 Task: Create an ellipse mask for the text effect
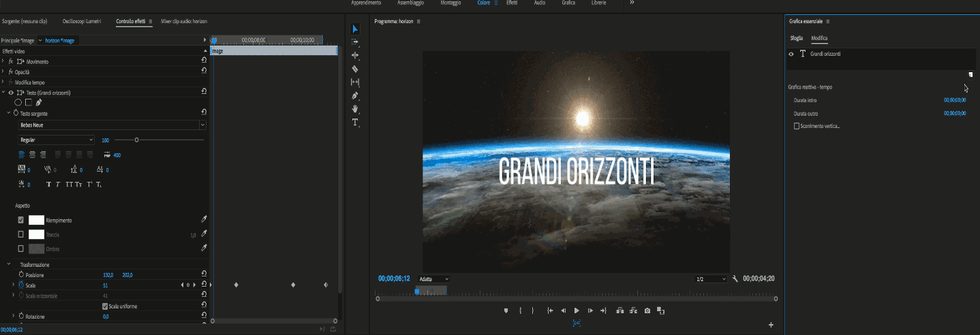[x=18, y=102]
